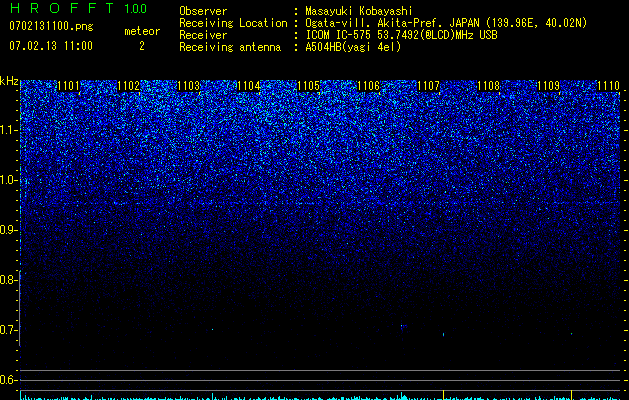Image resolution: width=629 pixels, height=400 pixels.
Task: Click the 0.8 frequency axis label
Action: tap(8, 280)
